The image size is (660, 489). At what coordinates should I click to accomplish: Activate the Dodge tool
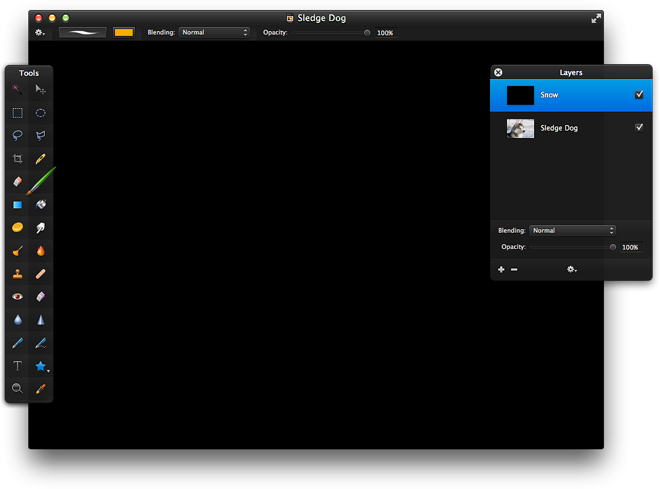(17, 251)
